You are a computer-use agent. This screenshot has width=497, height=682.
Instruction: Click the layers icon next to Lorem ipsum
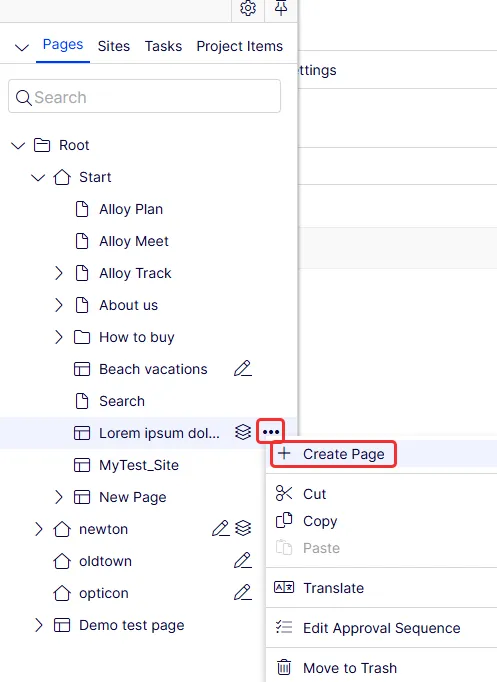pos(243,432)
